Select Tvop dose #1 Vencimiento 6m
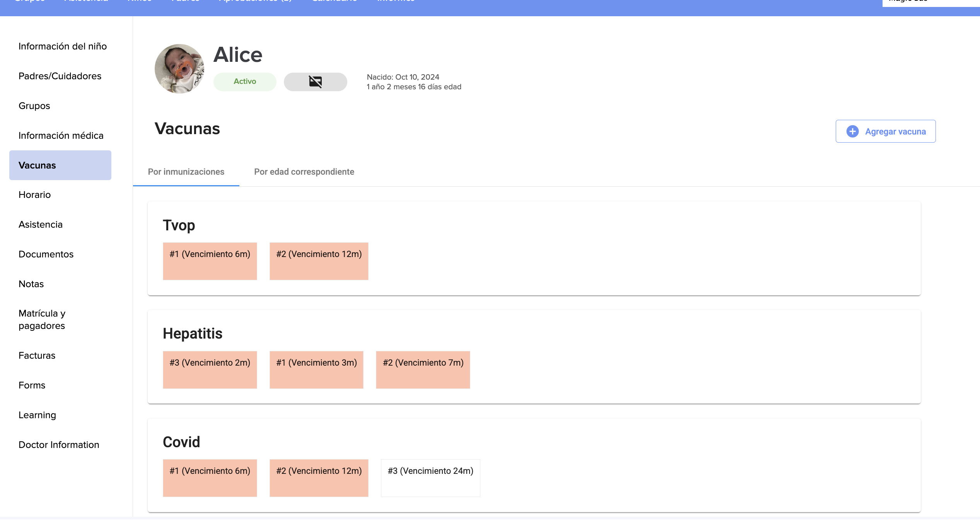 click(x=210, y=261)
